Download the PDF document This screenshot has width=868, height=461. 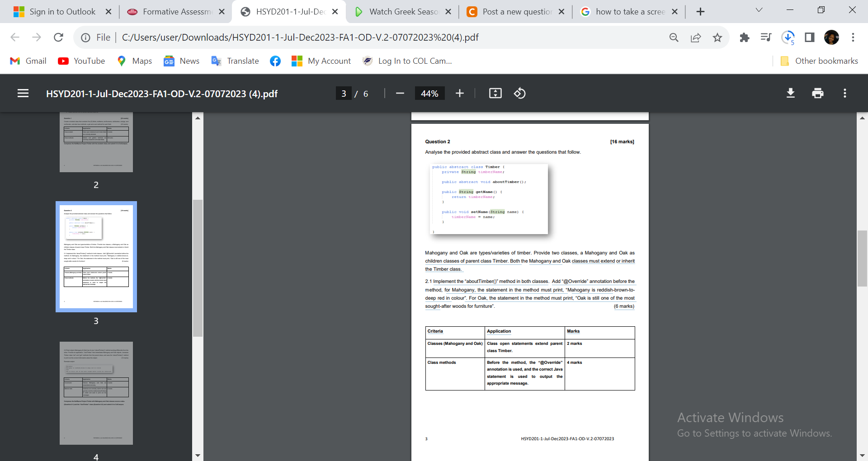790,93
